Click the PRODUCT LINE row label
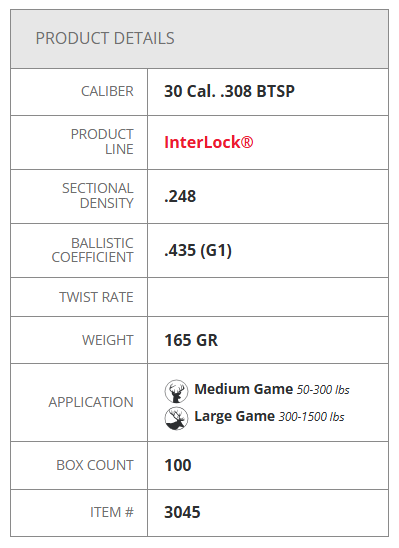Screen dimensions: 399x548 (102, 142)
